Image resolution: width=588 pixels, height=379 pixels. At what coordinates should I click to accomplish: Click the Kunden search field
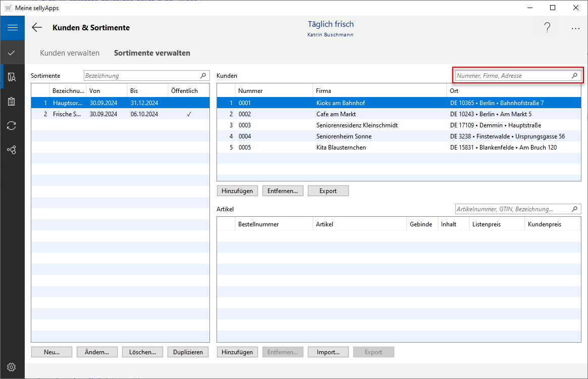tap(512, 76)
